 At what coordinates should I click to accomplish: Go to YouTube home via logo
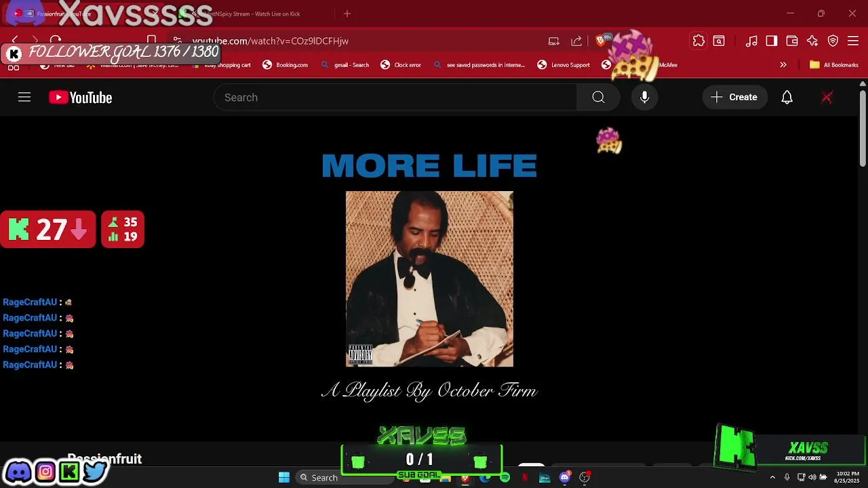click(x=80, y=98)
